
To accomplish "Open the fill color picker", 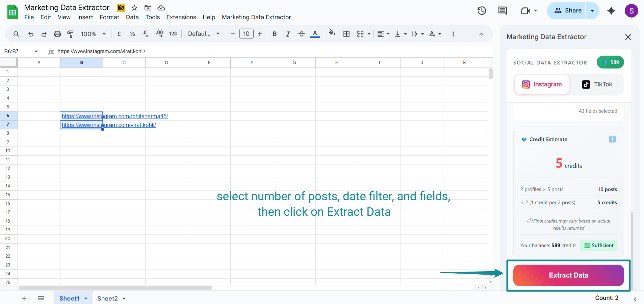I will coord(332,33).
